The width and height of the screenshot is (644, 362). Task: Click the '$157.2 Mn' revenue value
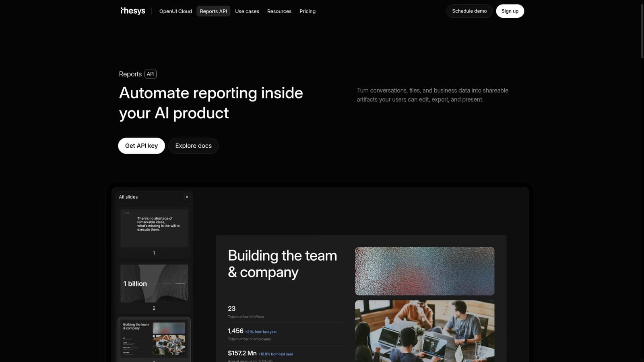(x=242, y=353)
